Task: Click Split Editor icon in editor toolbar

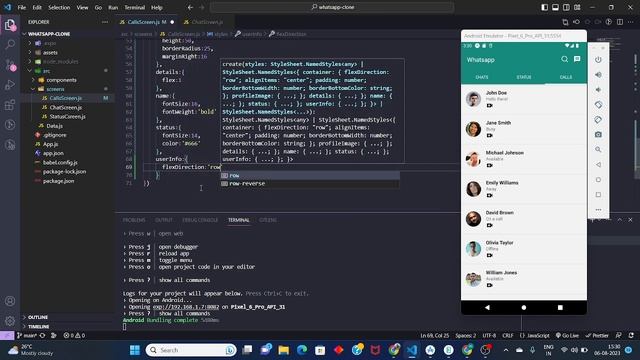Action: pos(620,22)
